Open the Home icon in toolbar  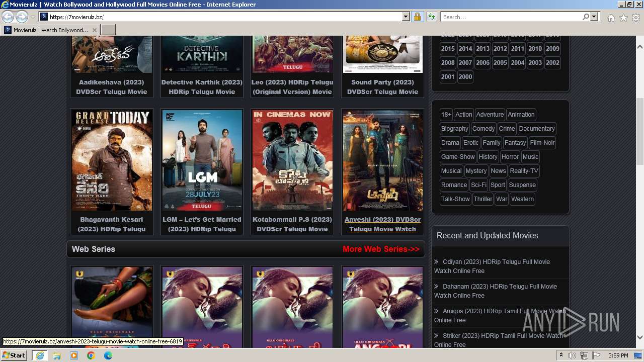pos(611,18)
